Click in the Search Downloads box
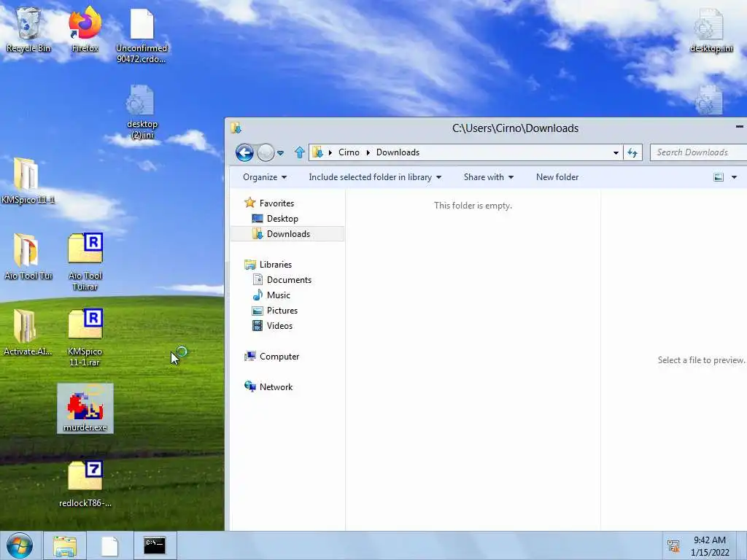The width and height of the screenshot is (747, 560). pyautogui.click(x=697, y=152)
